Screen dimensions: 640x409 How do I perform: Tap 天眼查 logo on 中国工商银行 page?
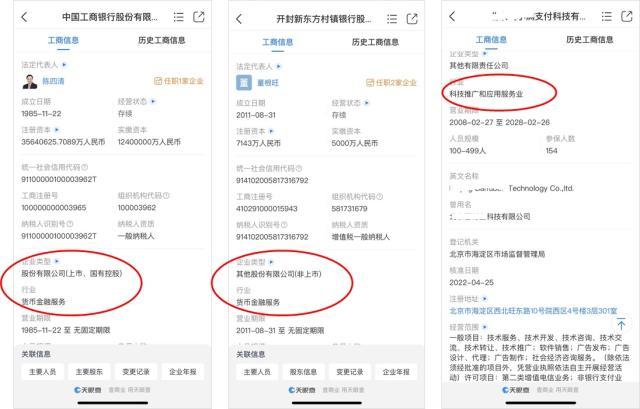click(x=88, y=390)
